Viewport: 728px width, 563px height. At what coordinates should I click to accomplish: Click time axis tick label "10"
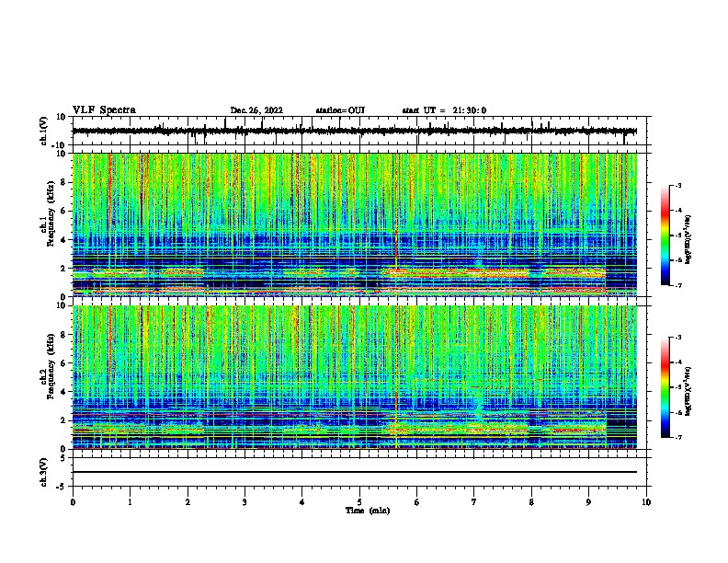(646, 502)
